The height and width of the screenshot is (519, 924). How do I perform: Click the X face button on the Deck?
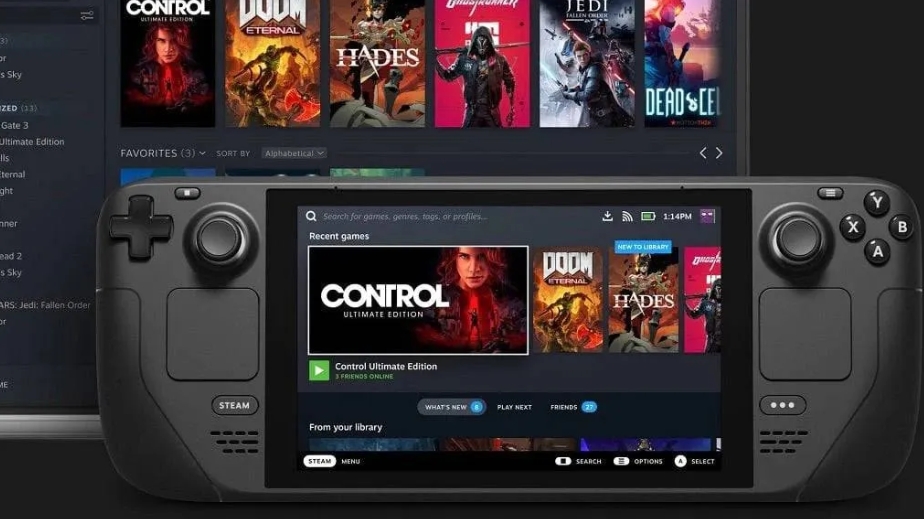pos(853,227)
